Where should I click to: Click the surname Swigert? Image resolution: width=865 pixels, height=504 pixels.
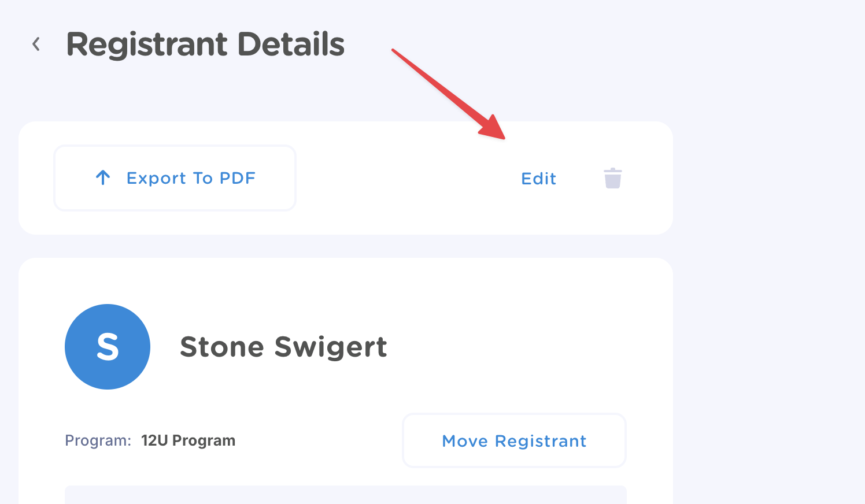(x=331, y=347)
